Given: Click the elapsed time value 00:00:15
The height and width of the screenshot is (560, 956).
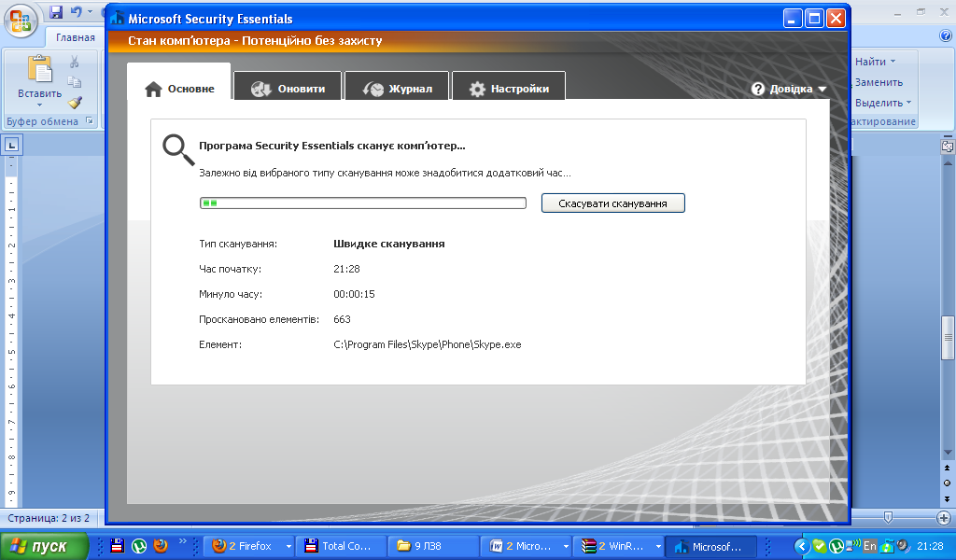Looking at the screenshot, I should pyautogui.click(x=354, y=294).
